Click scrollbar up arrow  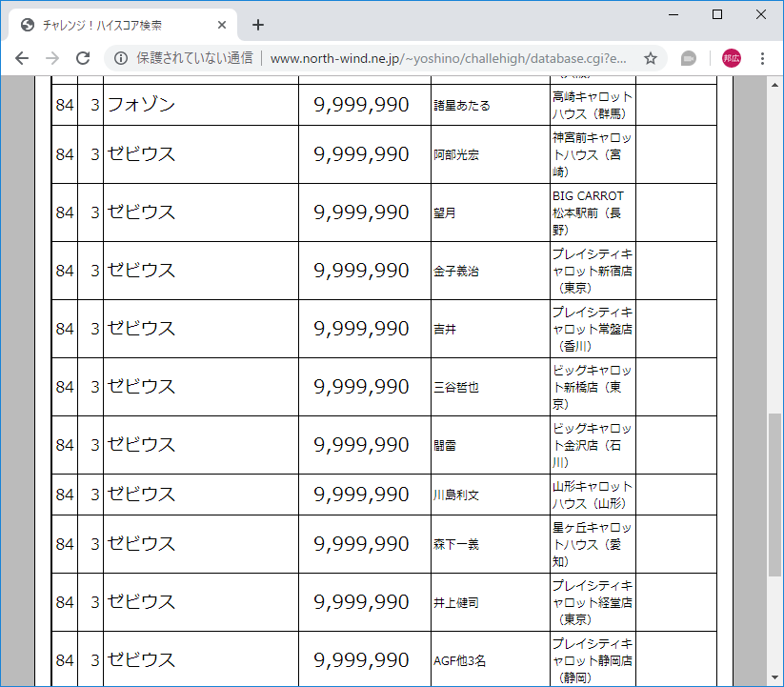pyautogui.click(x=774, y=85)
